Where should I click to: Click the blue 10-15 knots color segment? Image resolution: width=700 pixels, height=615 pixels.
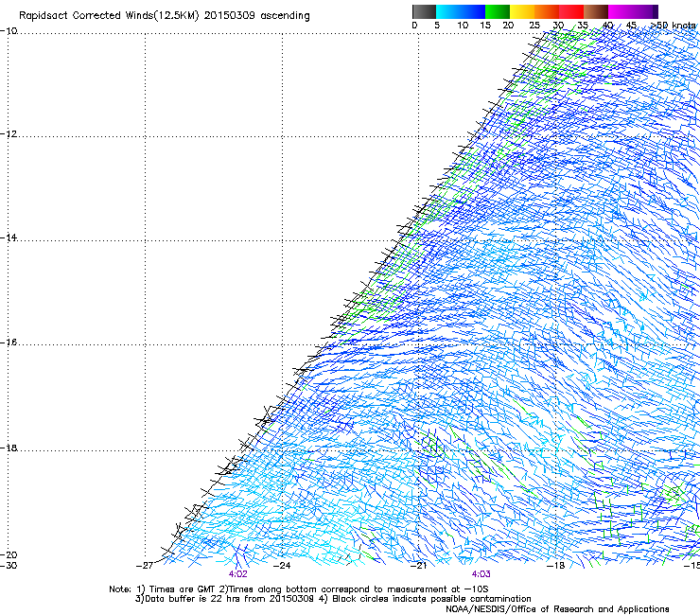[x=473, y=11]
